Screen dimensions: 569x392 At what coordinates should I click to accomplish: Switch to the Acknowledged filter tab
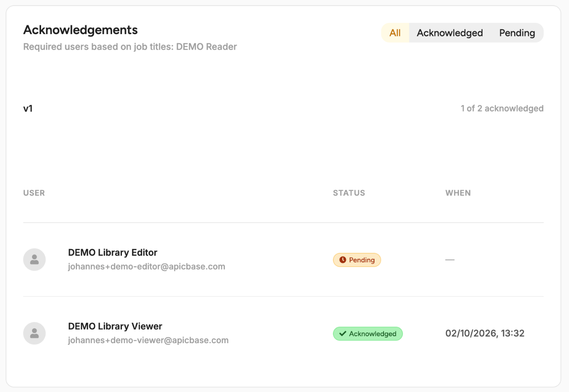click(450, 33)
